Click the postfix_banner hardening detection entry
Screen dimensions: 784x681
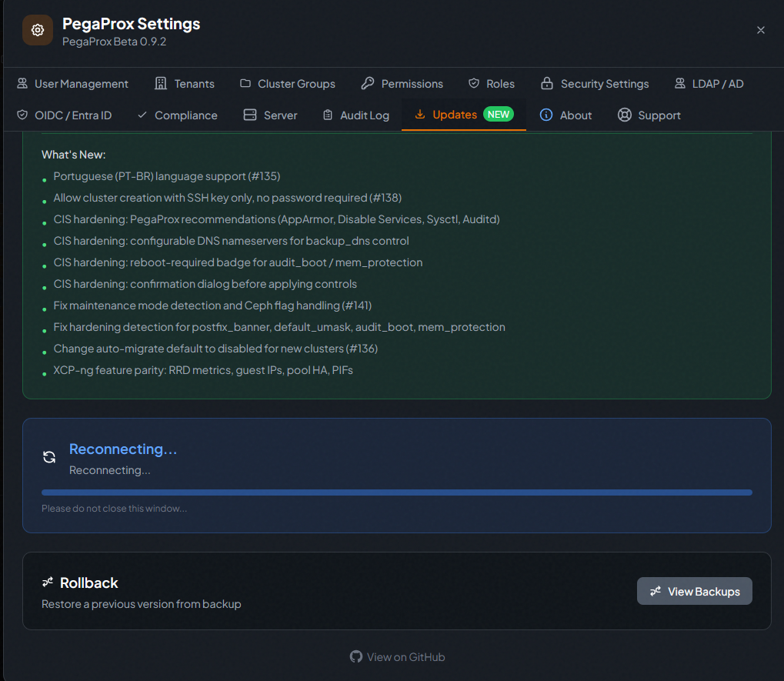279,327
